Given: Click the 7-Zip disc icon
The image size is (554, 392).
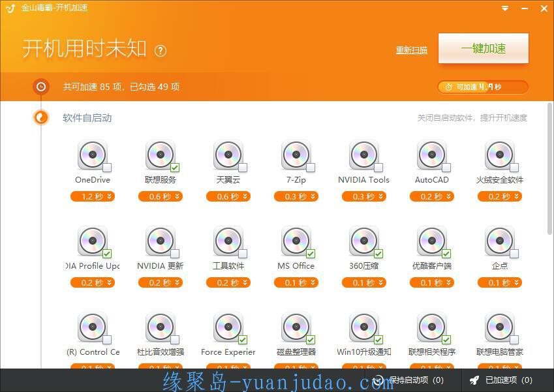Looking at the screenshot, I should click(296, 155).
